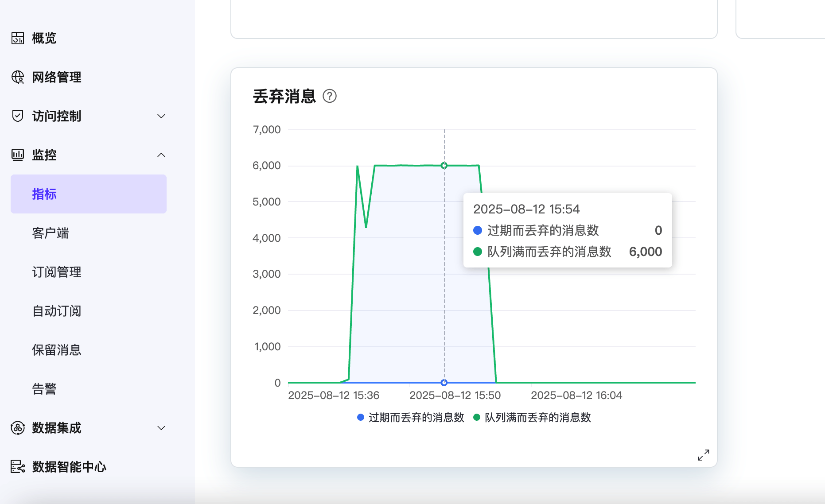Toggle the 队列满而丢弃的消息数 legend series
825x504 pixels.
(538, 417)
